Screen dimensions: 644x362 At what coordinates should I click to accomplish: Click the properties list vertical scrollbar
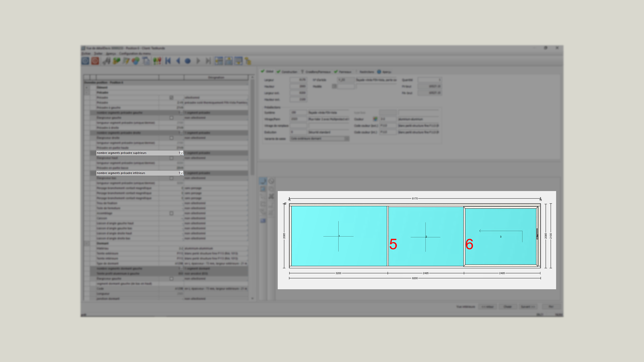click(x=252, y=188)
